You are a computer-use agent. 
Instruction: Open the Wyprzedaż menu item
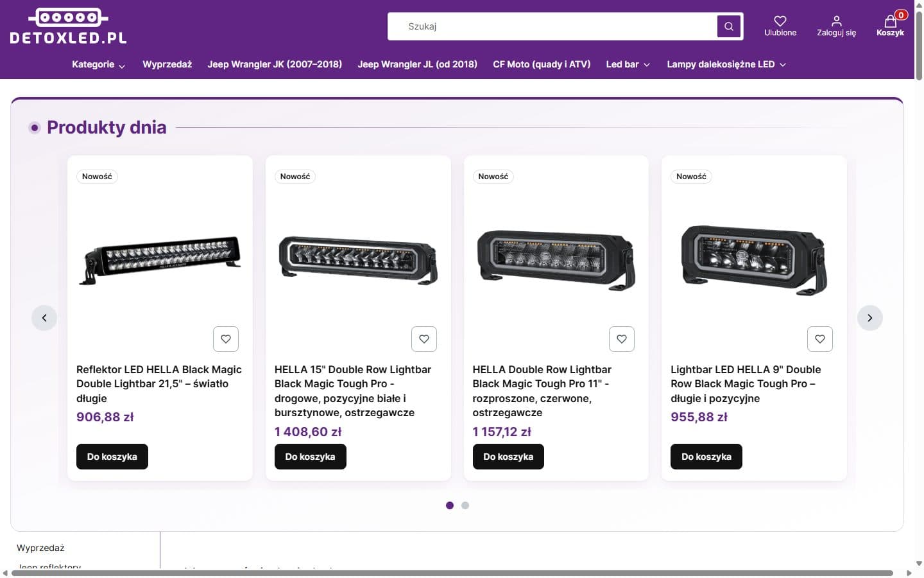(167, 64)
